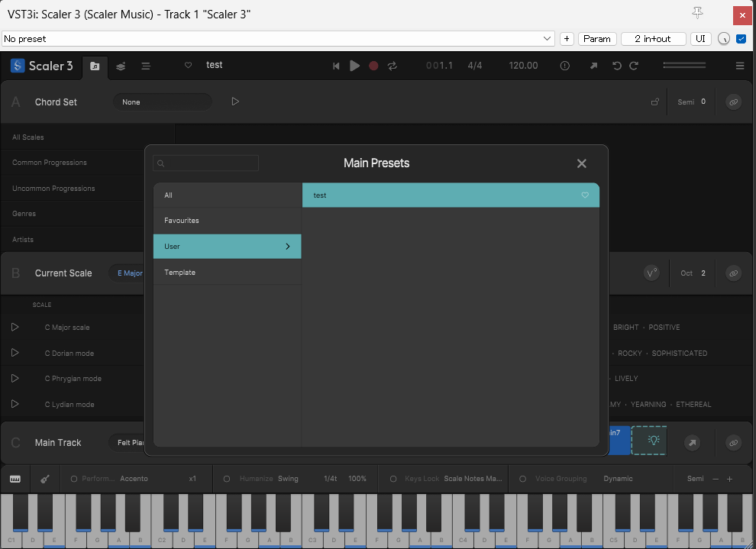The width and height of the screenshot is (756, 549).
Task: Open the preset browser folder tab icon
Action: point(95,66)
